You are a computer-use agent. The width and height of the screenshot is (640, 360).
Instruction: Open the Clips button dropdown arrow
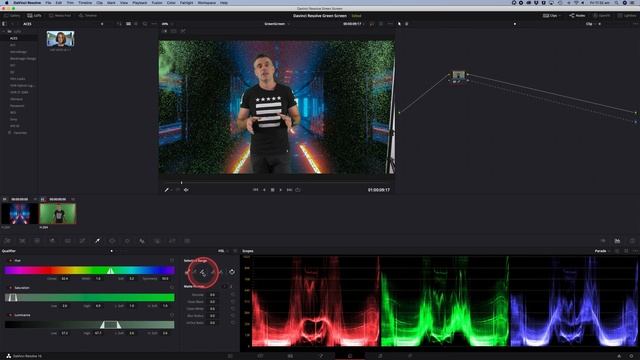[x=560, y=16]
